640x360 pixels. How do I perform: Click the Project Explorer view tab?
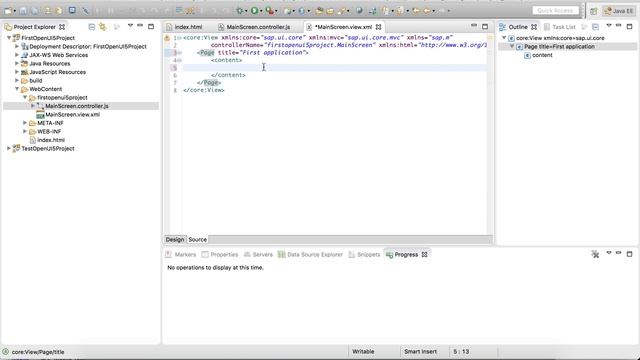click(34, 27)
